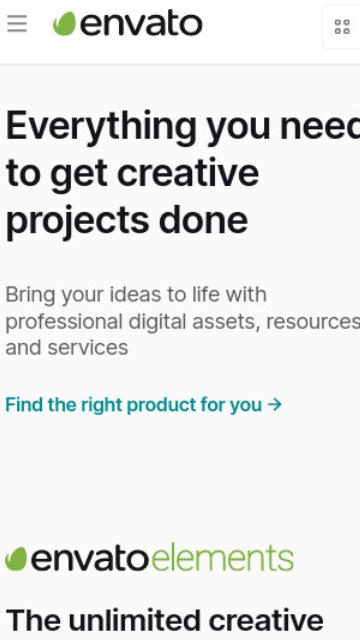Open the four-square apps grid button

[x=342, y=27]
